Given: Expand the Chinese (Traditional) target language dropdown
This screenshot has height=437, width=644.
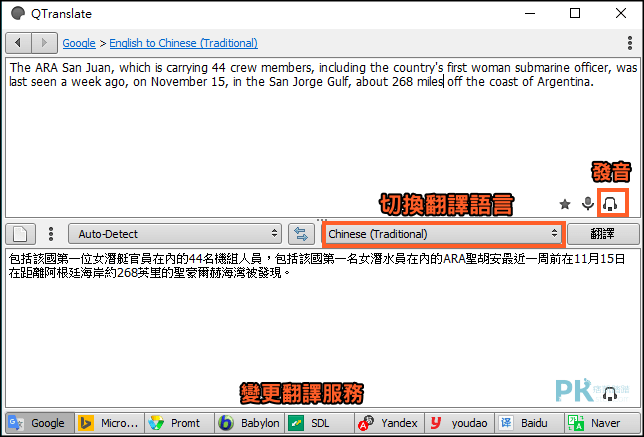Looking at the screenshot, I should (x=444, y=234).
